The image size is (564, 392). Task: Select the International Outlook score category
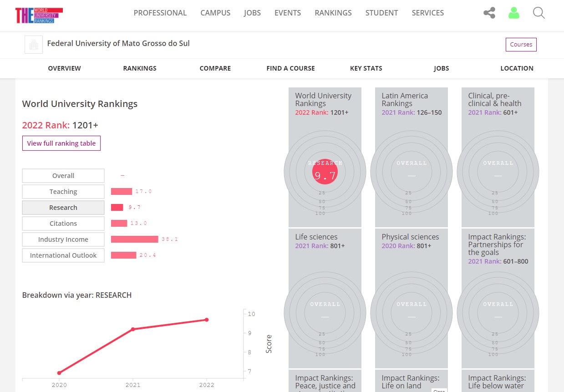click(x=63, y=255)
